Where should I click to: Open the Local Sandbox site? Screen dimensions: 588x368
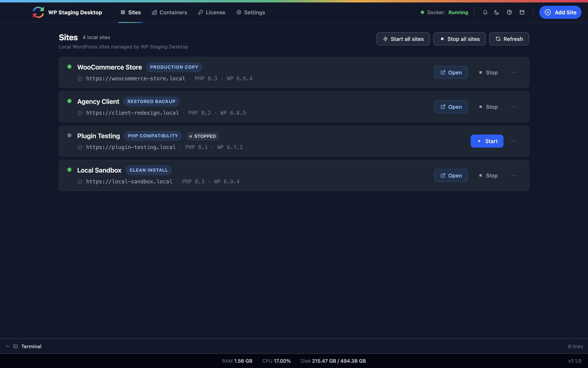451,175
